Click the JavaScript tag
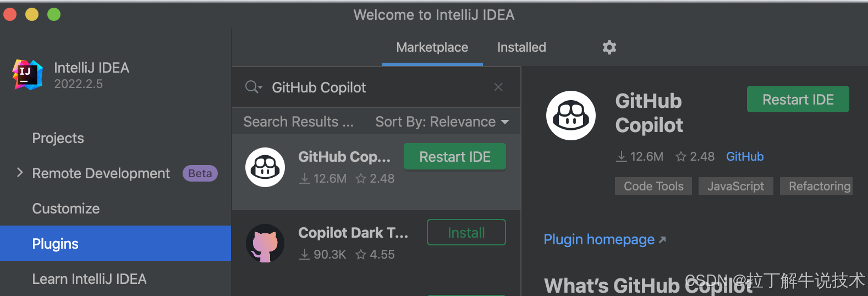Viewport: 868px width, 296px height. click(x=735, y=186)
